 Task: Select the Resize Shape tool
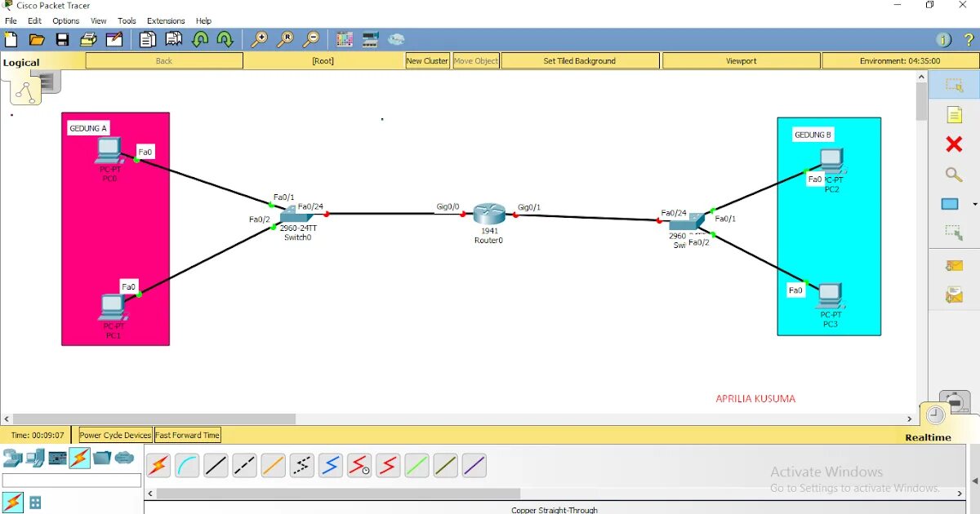coord(954,233)
